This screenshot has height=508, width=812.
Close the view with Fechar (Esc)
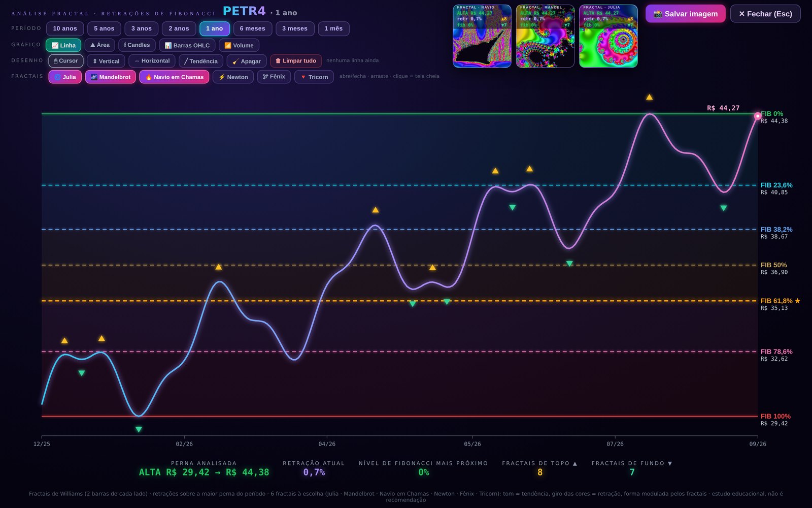[765, 14]
